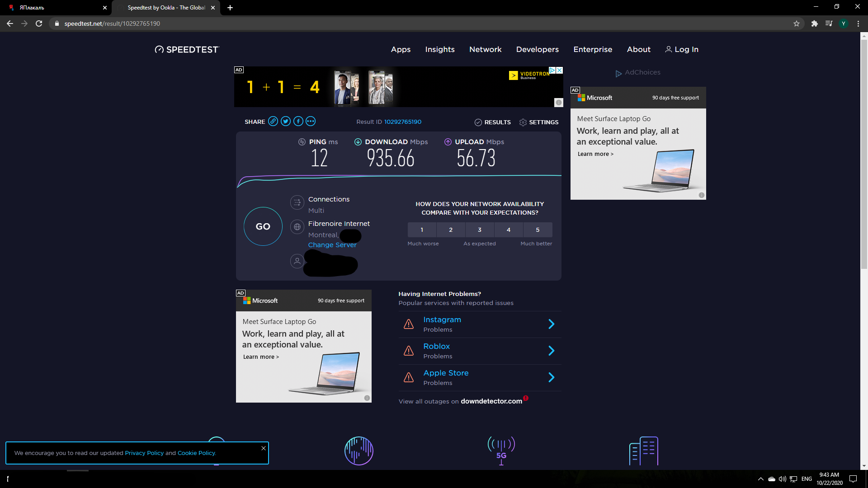Open the Enterprise menu

[x=593, y=49]
